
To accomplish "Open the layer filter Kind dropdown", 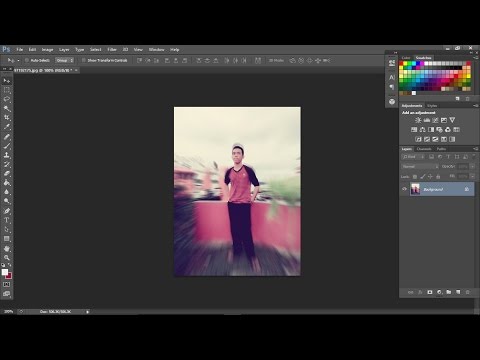I will click(x=413, y=157).
